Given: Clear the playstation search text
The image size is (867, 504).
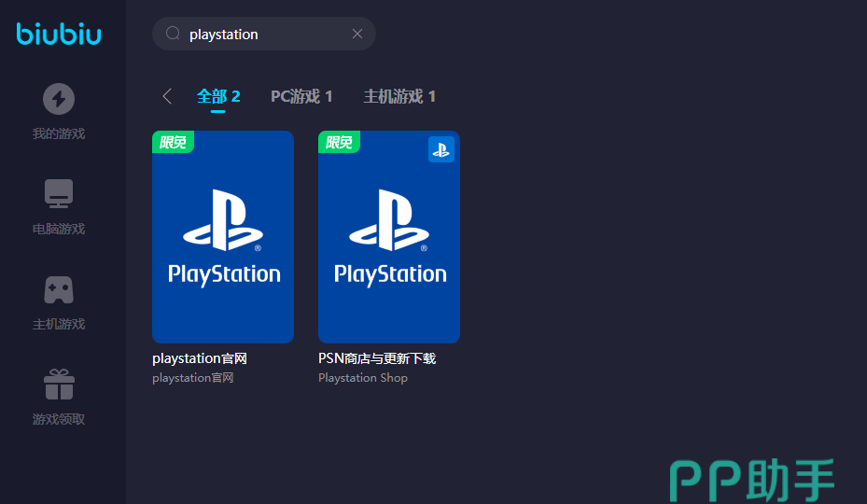Looking at the screenshot, I should coord(357,34).
